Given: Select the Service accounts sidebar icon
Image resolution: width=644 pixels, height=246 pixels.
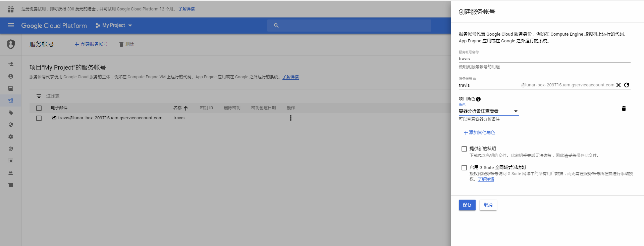Looking at the screenshot, I should coord(11,100).
